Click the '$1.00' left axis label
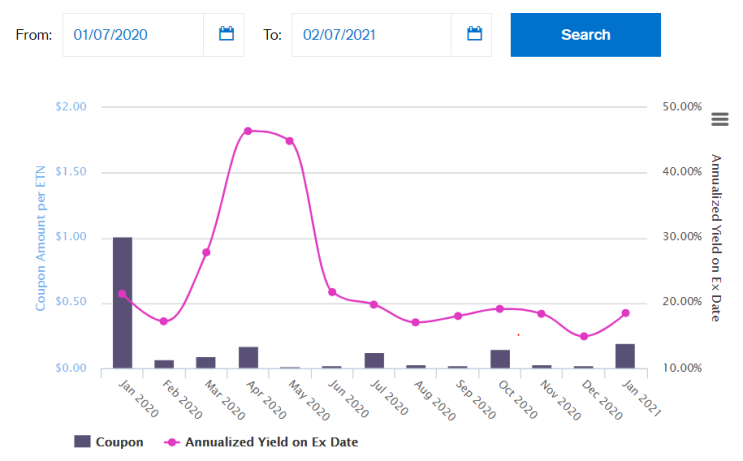 point(71,236)
